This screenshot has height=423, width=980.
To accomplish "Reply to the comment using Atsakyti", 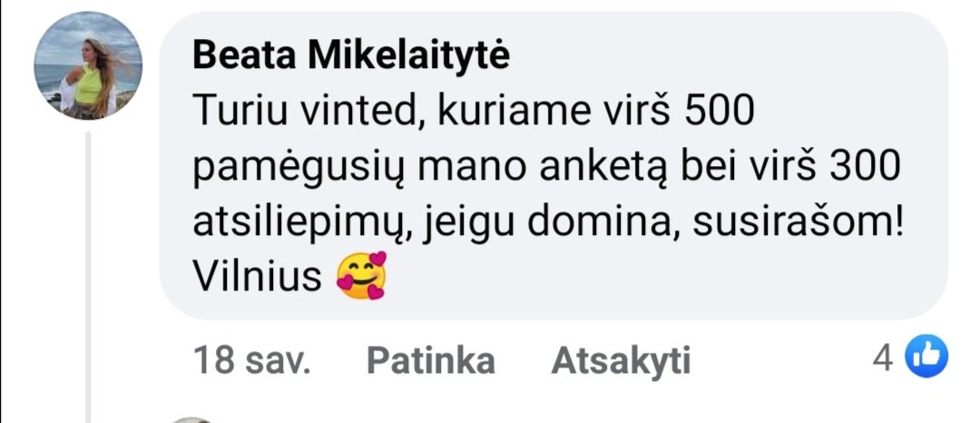I will pyautogui.click(x=621, y=360).
